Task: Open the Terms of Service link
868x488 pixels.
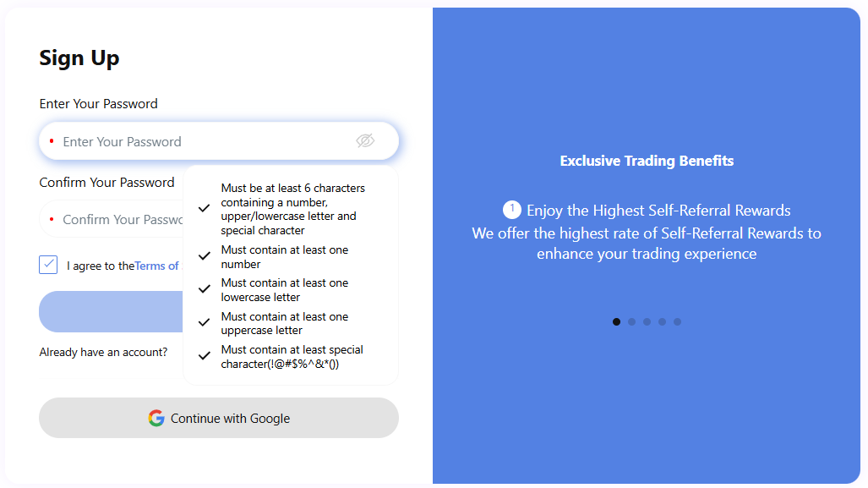Action: click(157, 266)
